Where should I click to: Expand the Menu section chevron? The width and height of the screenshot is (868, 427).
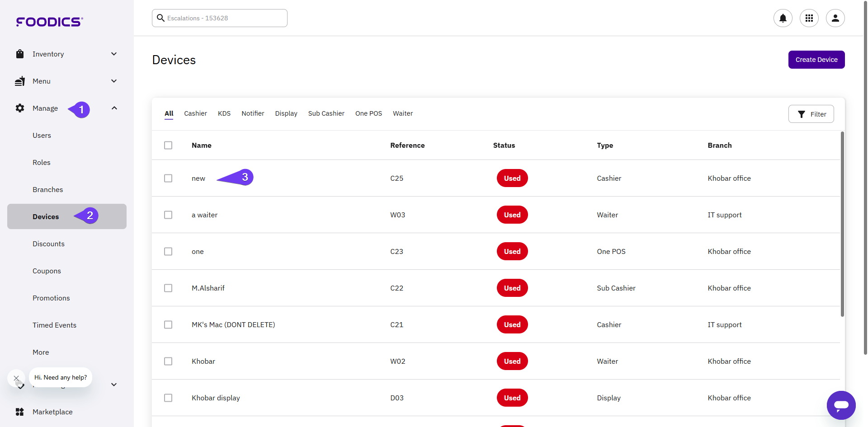pyautogui.click(x=114, y=81)
